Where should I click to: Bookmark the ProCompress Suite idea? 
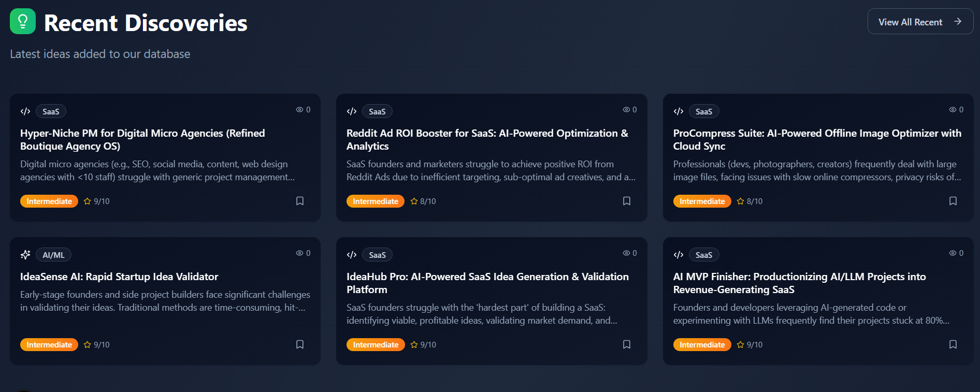[953, 201]
